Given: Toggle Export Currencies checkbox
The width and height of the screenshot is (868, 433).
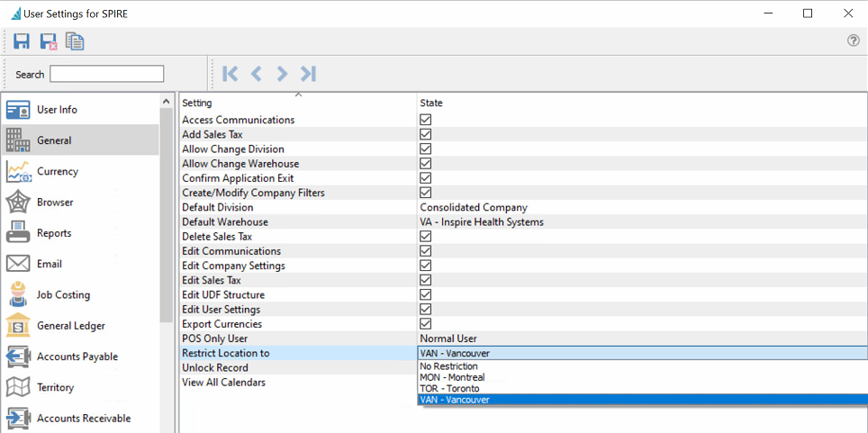Looking at the screenshot, I should 425,324.
